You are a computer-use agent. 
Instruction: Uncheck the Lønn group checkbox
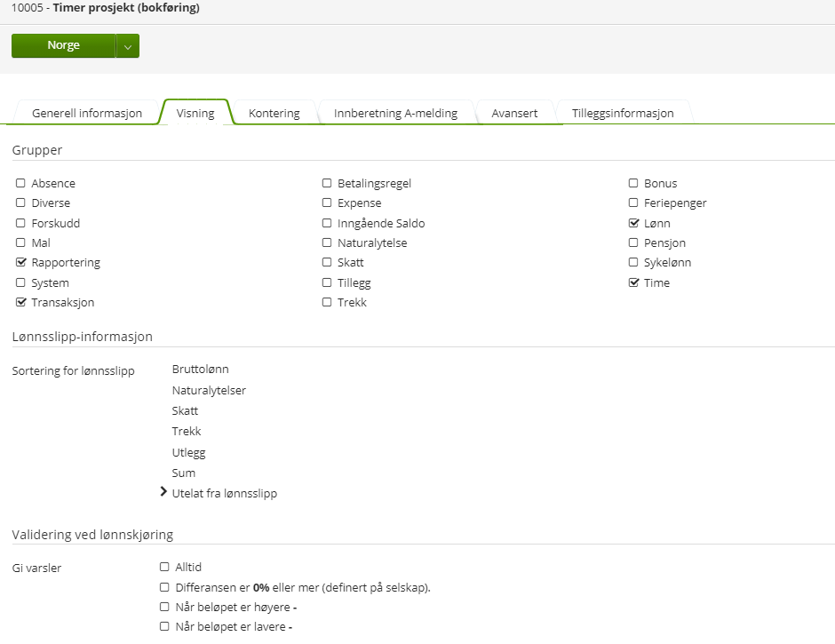(633, 223)
